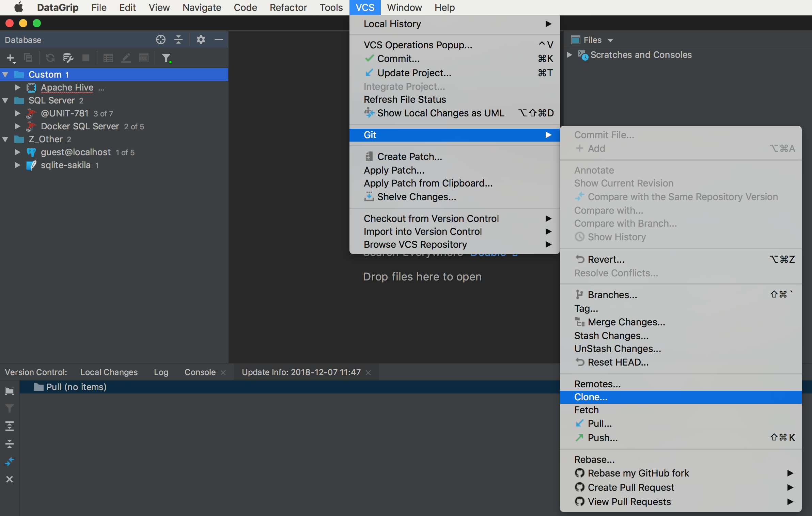Choose Shelve Changes... menu item
Viewport: 812px width, 516px height.
pos(454,197)
